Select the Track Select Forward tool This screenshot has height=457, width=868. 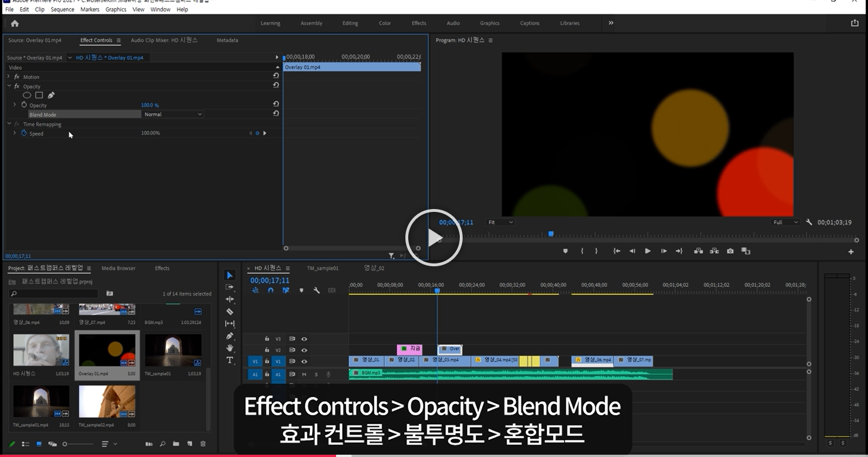click(230, 287)
